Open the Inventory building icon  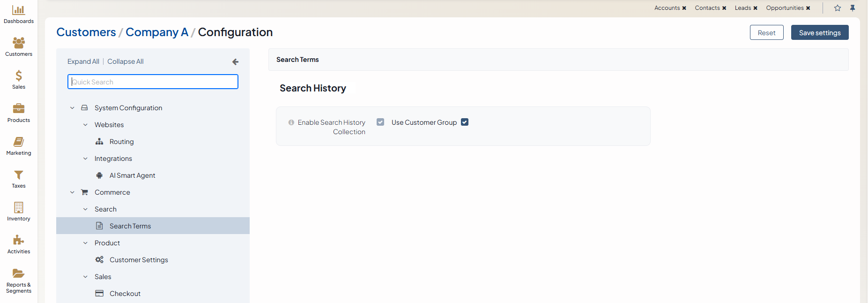point(19,207)
